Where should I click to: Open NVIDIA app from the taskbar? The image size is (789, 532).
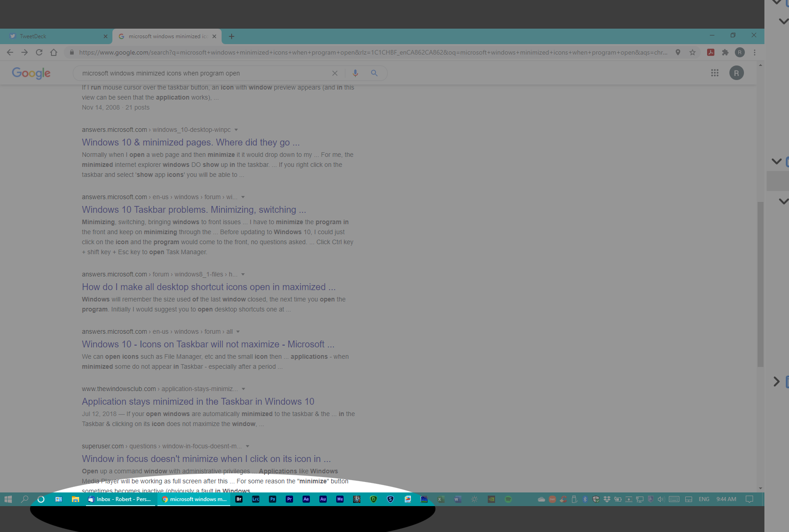491,499
